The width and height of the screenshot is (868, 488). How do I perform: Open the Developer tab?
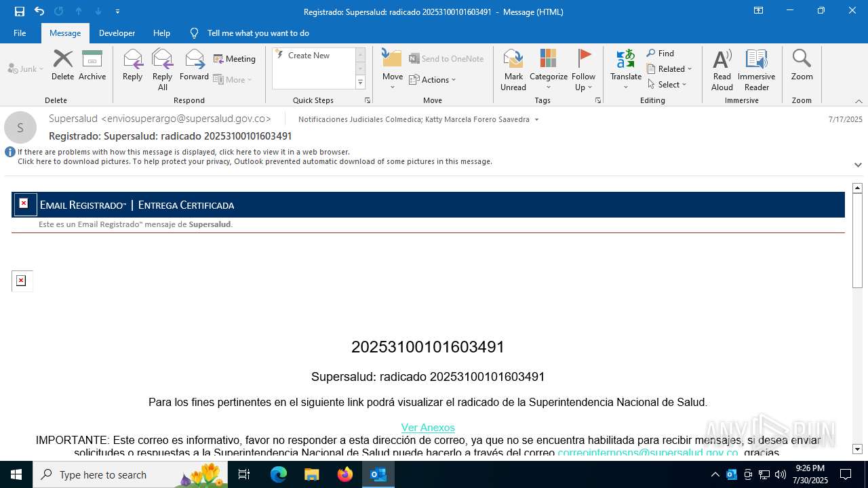[117, 33]
